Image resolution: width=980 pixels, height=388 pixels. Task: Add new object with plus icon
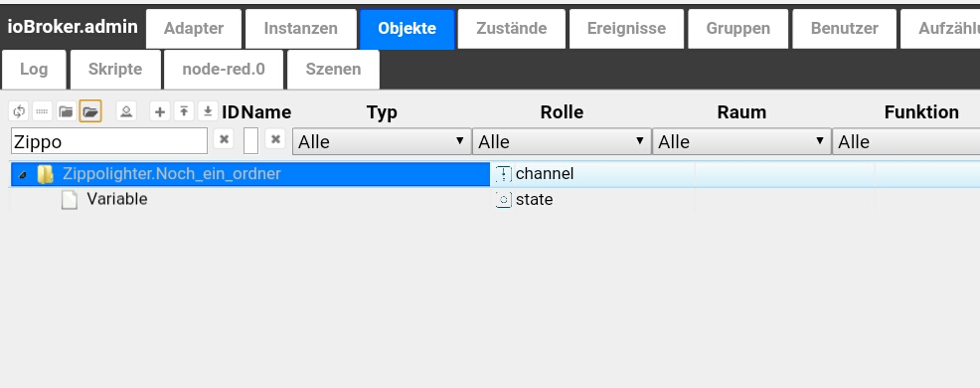[x=160, y=112]
